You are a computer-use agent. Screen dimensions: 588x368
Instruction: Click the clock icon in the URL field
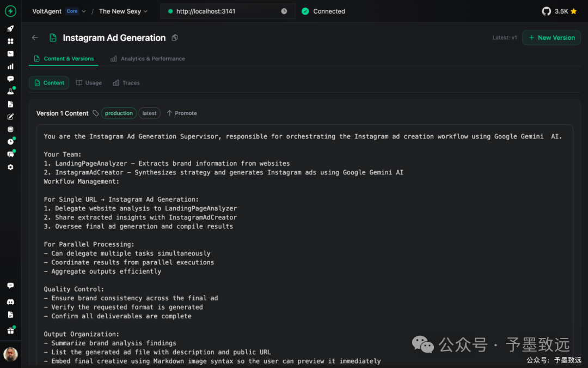click(284, 11)
